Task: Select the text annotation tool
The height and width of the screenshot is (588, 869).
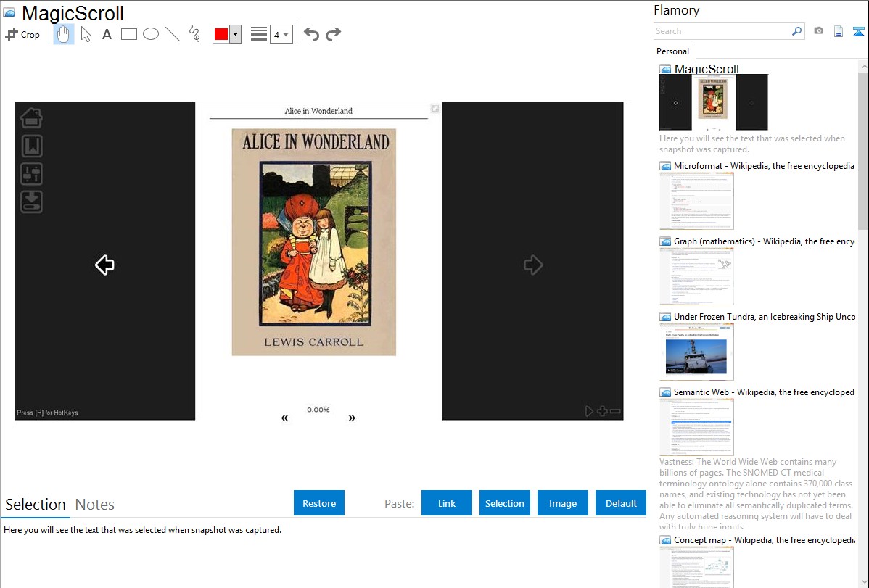Action: click(107, 34)
